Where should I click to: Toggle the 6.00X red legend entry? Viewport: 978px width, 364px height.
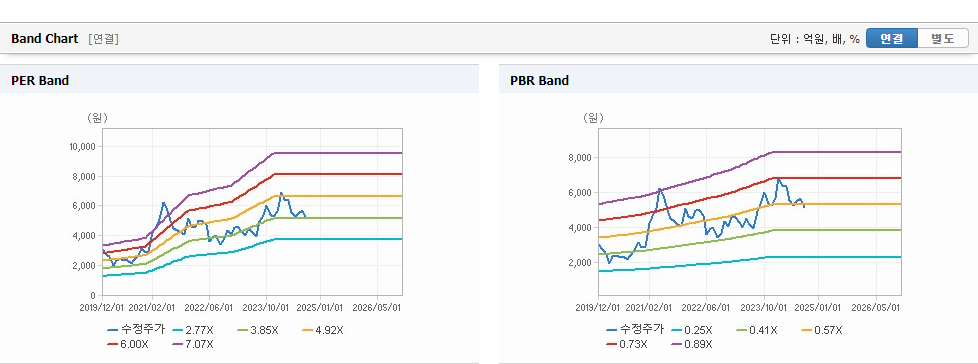127,344
